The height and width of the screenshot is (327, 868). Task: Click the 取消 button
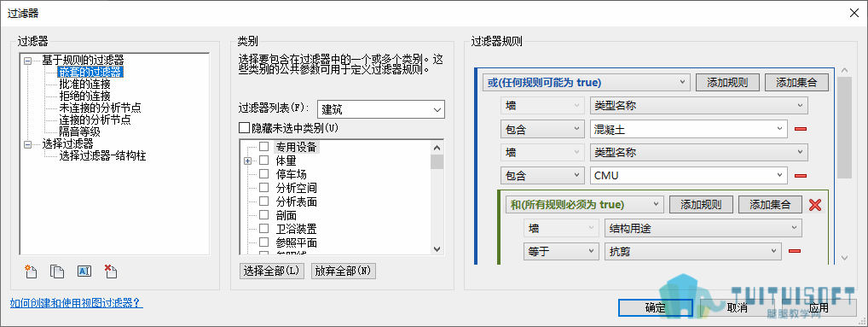pyautogui.click(x=738, y=307)
